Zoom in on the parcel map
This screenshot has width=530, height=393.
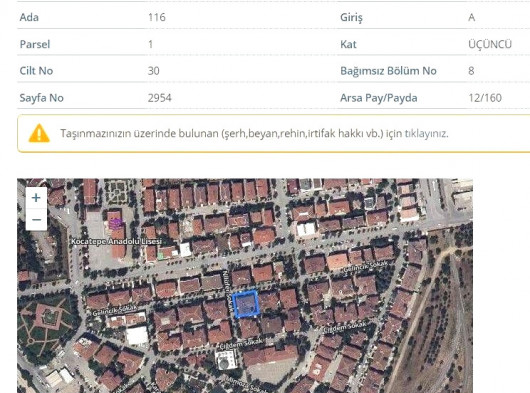pyautogui.click(x=36, y=198)
